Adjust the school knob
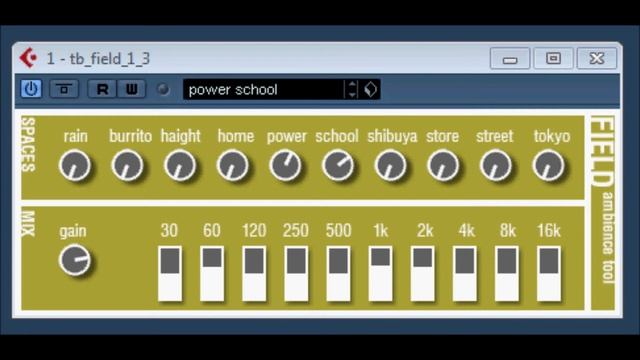 (x=338, y=165)
